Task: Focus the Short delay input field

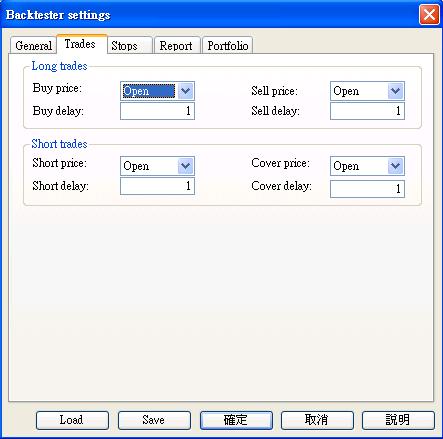Action: point(157,186)
